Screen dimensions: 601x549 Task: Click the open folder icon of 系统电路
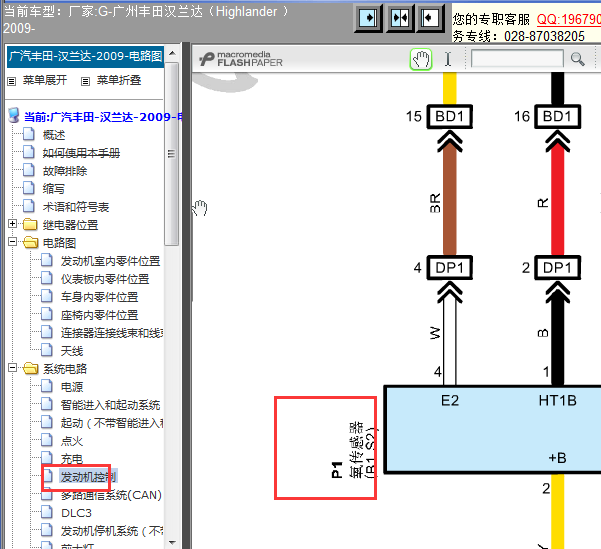click(30, 368)
